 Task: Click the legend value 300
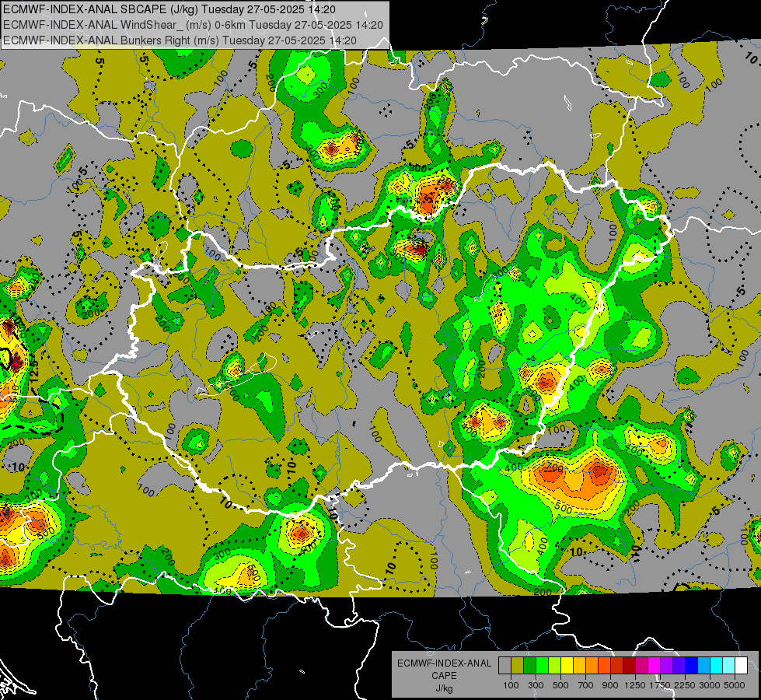click(x=536, y=685)
